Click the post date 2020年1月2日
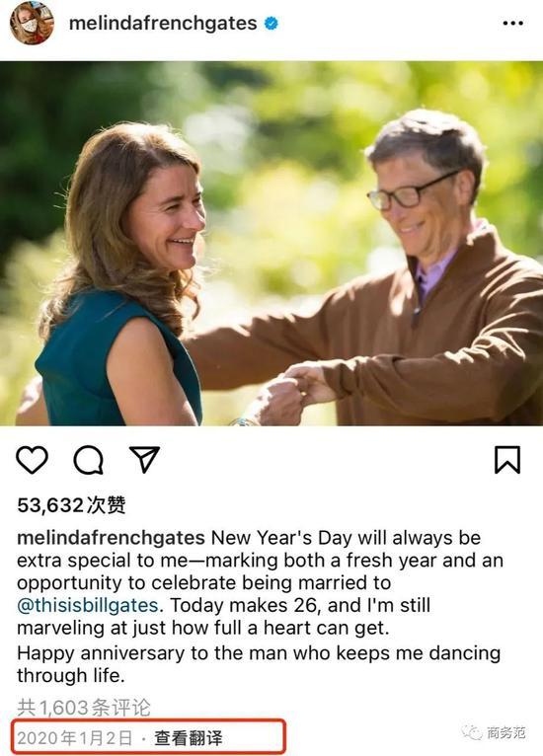The width and height of the screenshot is (543, 756). point(75,737)
